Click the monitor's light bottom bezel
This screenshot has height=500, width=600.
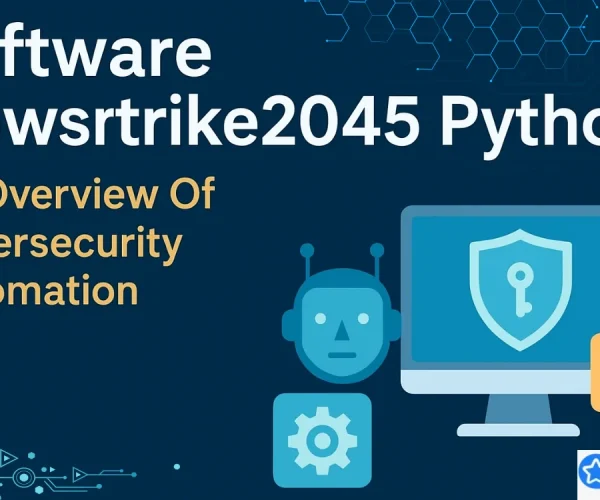pyautogui.click(x=498, y=382)
